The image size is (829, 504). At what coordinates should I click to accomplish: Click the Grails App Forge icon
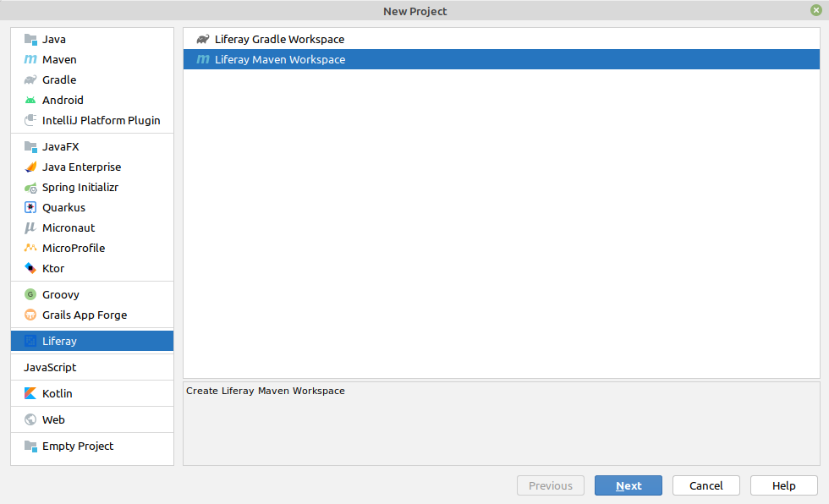pos(30,315)
